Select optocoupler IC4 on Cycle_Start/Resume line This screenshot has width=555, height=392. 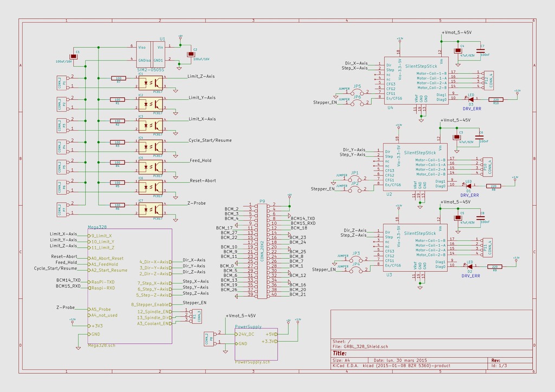[x=151, y=147]
